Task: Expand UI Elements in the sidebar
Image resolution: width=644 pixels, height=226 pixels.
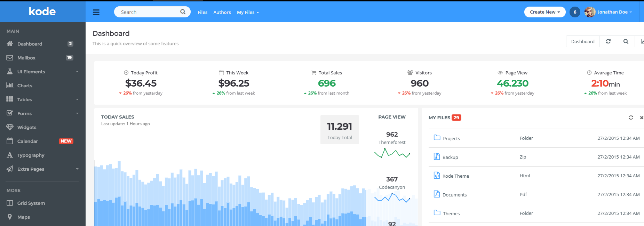Action: (31, 72)
